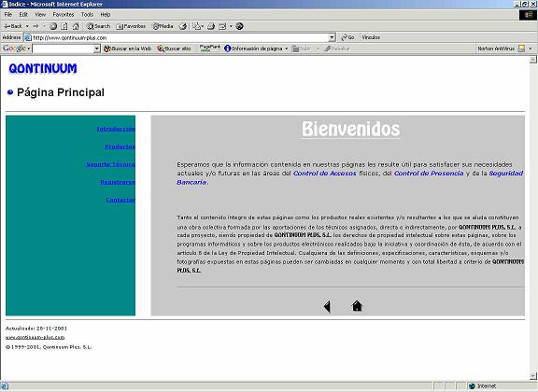
Task: Click the black house icon on page
Action: (357, 306)
